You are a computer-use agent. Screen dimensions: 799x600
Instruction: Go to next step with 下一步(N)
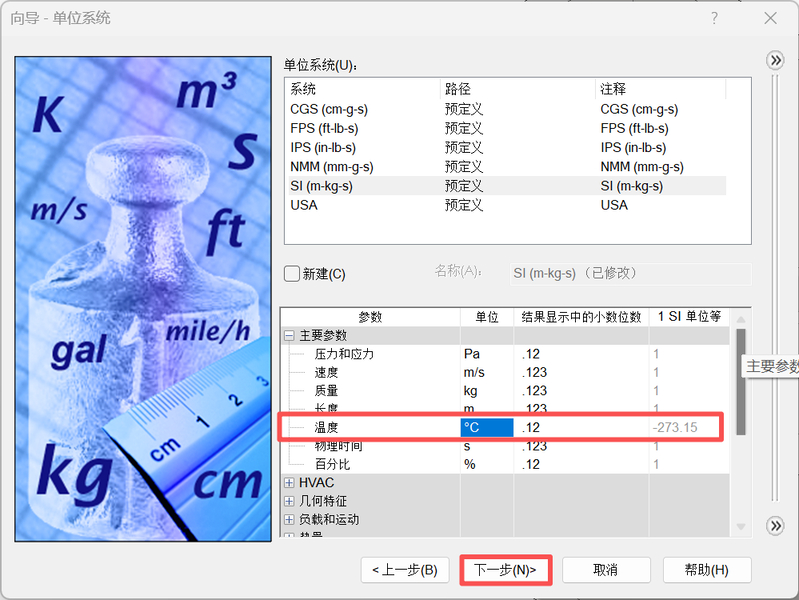pos(505,570)
